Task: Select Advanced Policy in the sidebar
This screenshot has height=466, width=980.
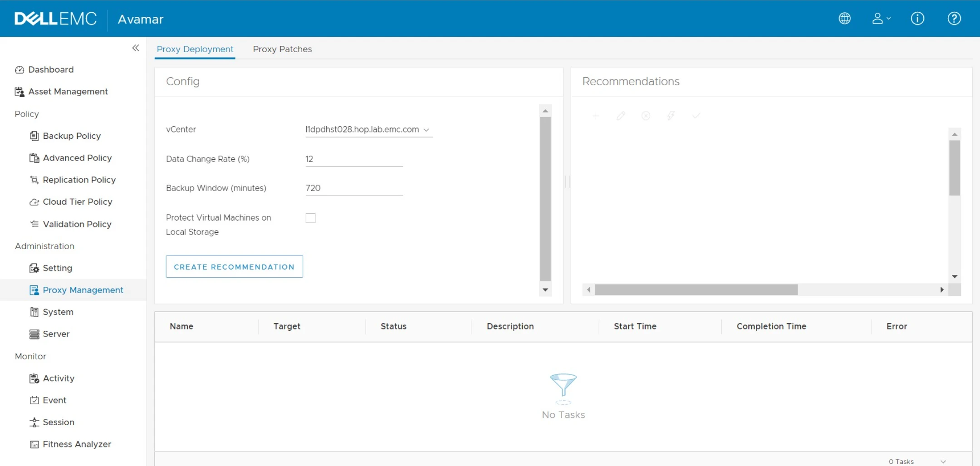Action: (x=71, y=158)
